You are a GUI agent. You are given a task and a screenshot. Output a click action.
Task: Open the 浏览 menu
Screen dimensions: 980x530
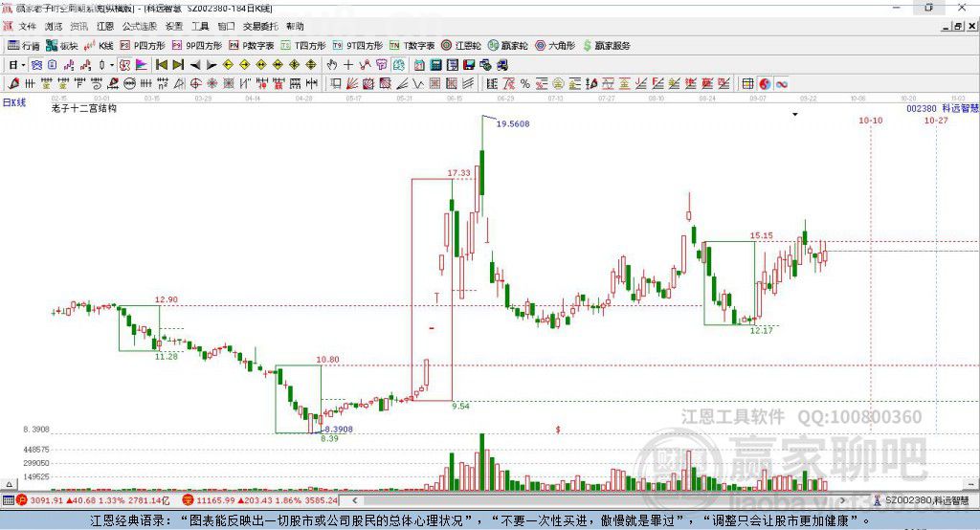coord(54,26)
